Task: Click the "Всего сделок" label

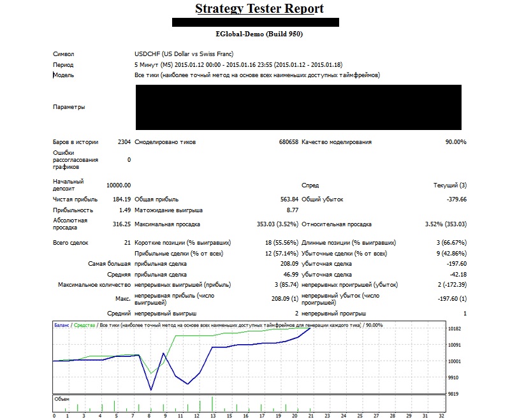Action: point(71,243)
